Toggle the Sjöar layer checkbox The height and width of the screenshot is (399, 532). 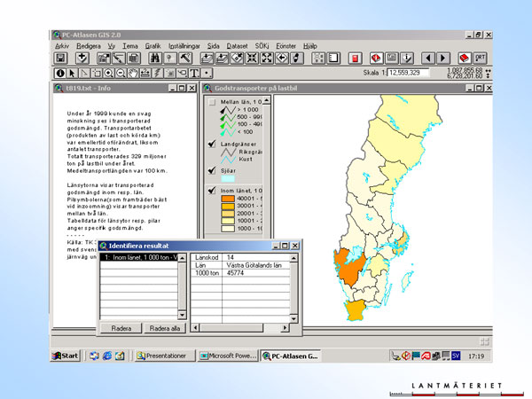pos(211,168)
